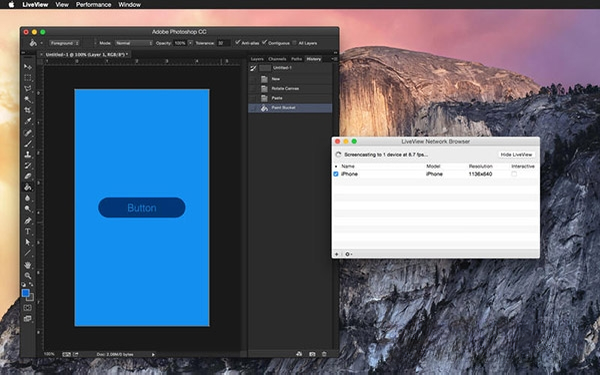Open gear action menu in LiveView browser
Viewport: 600px width, 375px height.
(348, 254)
